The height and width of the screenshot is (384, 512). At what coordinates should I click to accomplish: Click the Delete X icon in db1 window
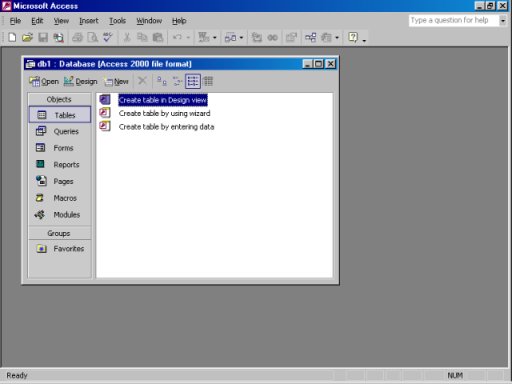click(142, 81)
